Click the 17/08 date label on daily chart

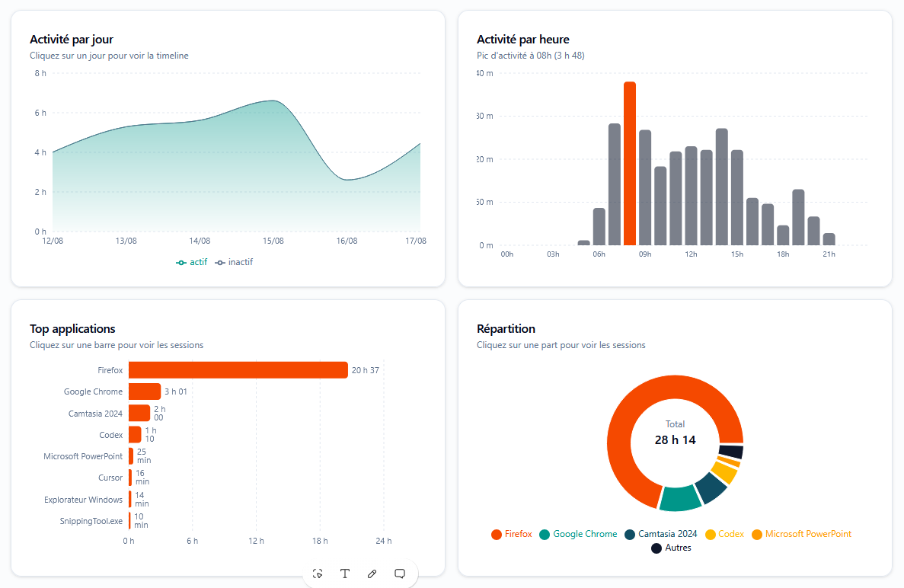416,241
